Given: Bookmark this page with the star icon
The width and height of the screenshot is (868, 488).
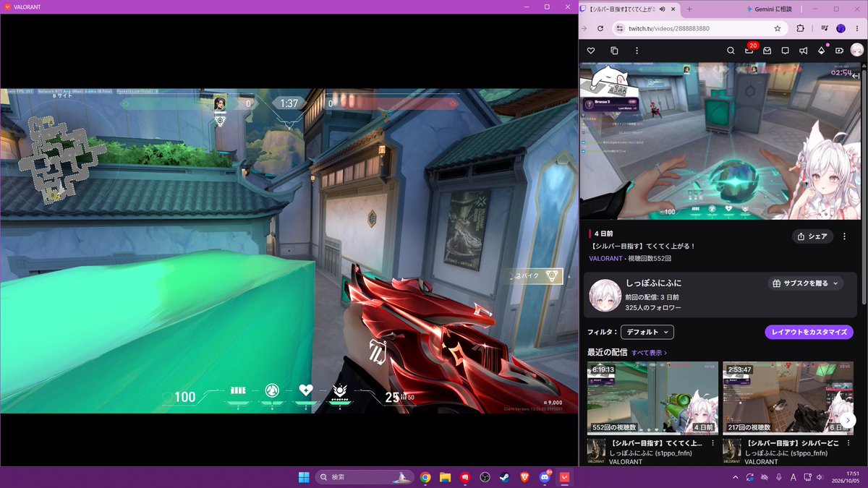Looking at the screenshot, I should click(778, 28).
